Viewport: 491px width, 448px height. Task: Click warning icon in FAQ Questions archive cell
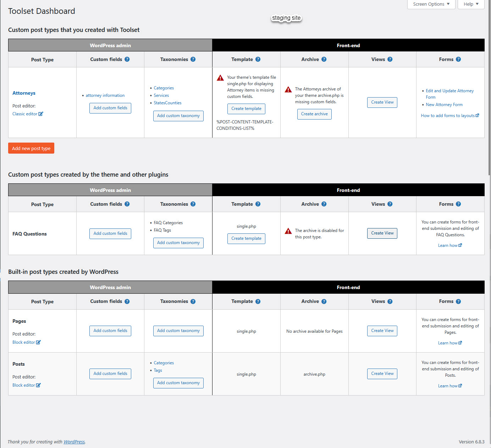point(288,231)
